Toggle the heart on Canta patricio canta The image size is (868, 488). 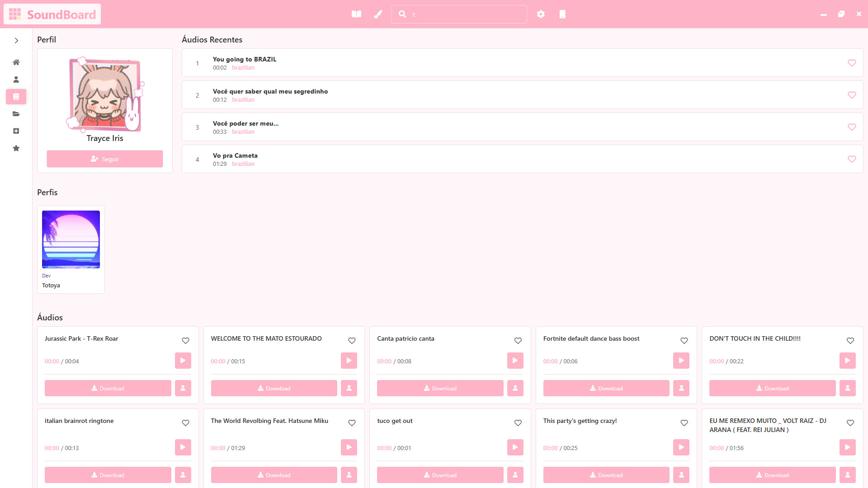pos(518,341)
